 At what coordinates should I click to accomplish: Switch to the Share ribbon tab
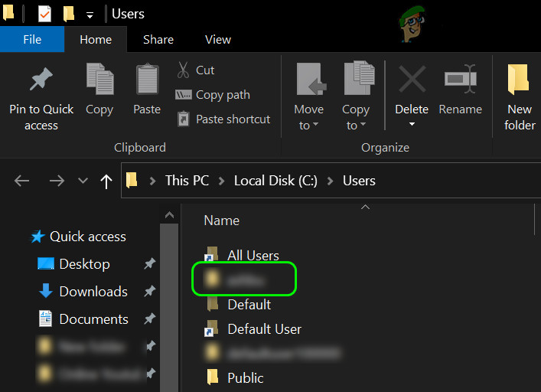[158, 40]
